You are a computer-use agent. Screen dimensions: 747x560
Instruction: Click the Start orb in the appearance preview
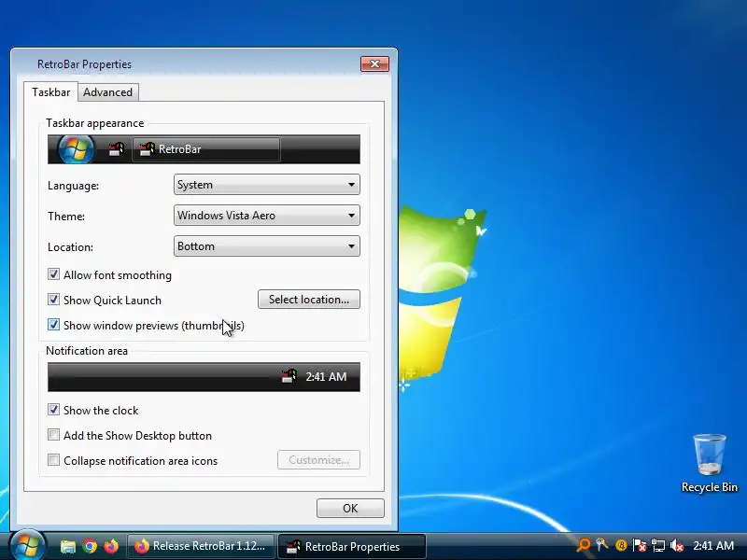[76, 149]
